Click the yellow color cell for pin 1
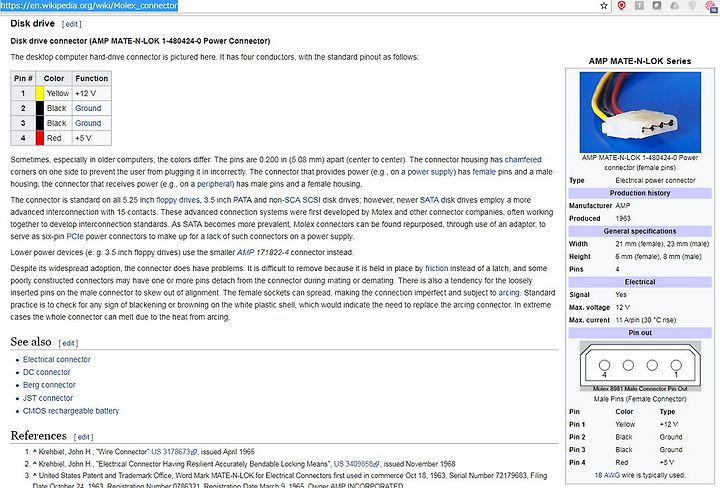 (x=40, y=93)
